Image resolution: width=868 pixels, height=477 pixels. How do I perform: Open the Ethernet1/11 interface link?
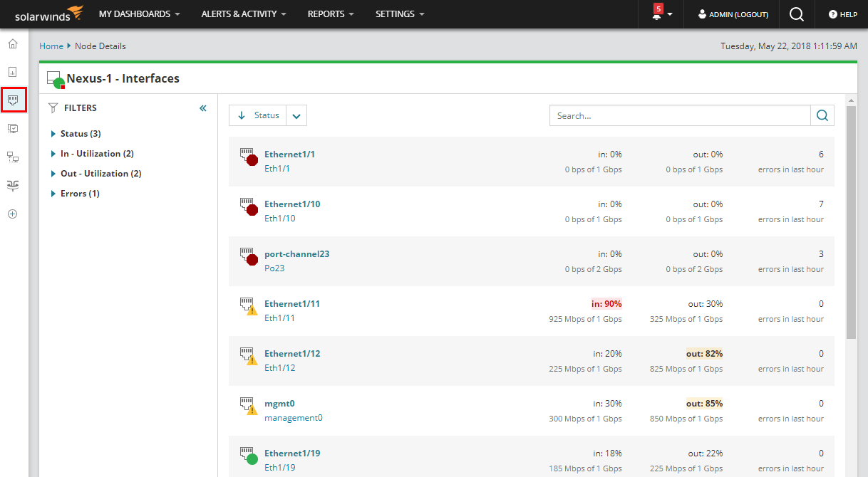point(292,303)
